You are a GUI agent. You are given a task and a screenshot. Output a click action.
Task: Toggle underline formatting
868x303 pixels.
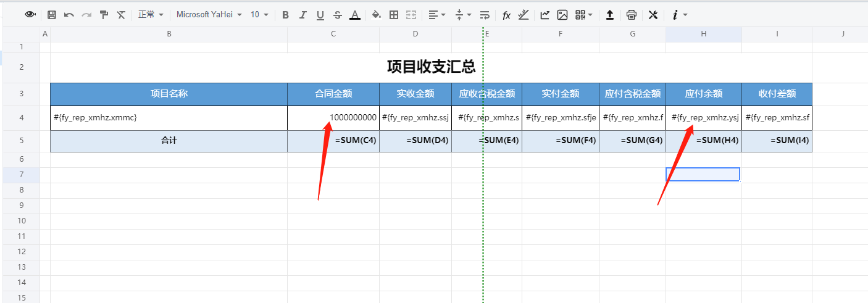click(x=320, y=15)
